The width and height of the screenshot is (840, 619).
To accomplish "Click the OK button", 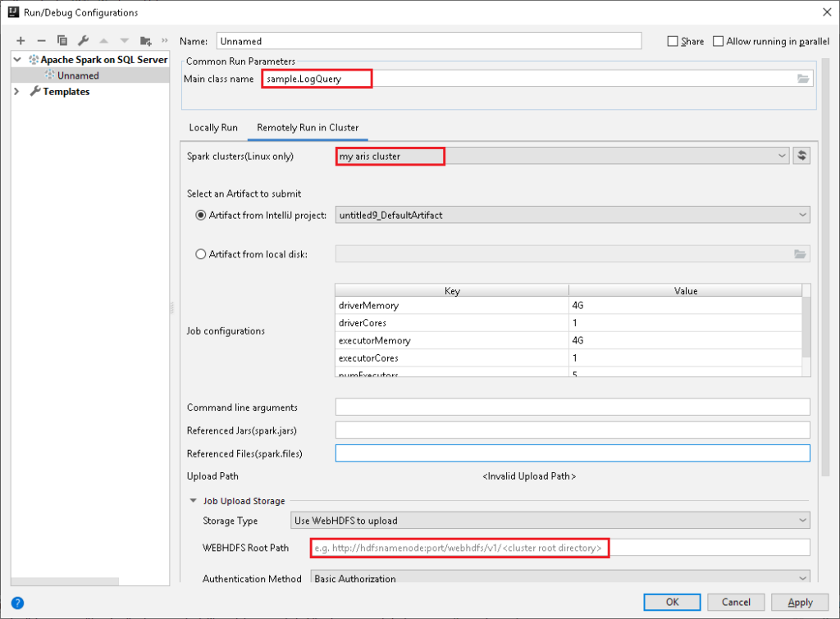I will tap(671, 601).
